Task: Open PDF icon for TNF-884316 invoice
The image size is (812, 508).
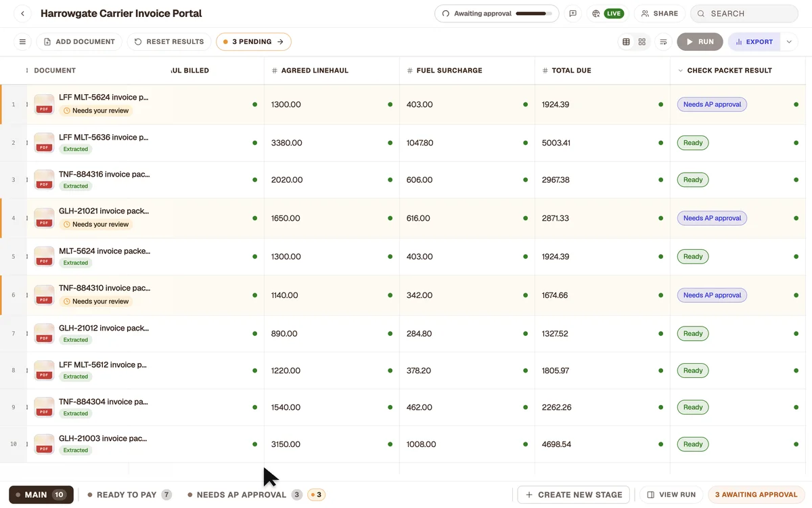Action: click(44, 179)
